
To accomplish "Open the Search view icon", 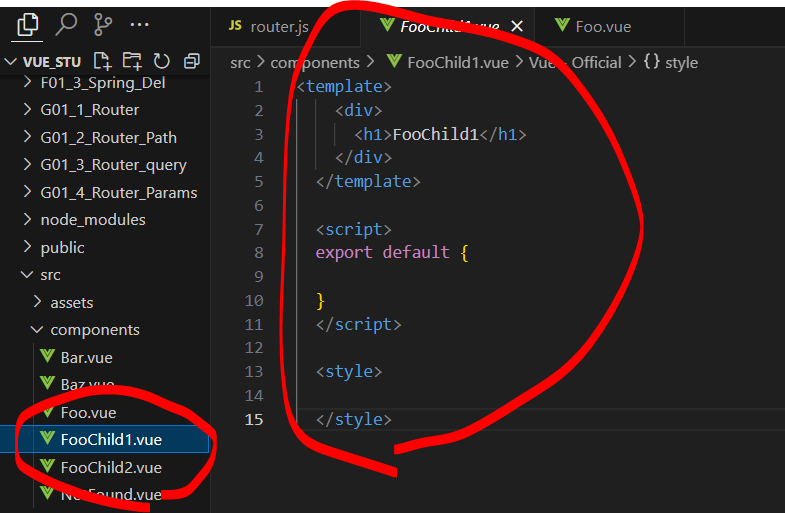I will pos(66,25).
